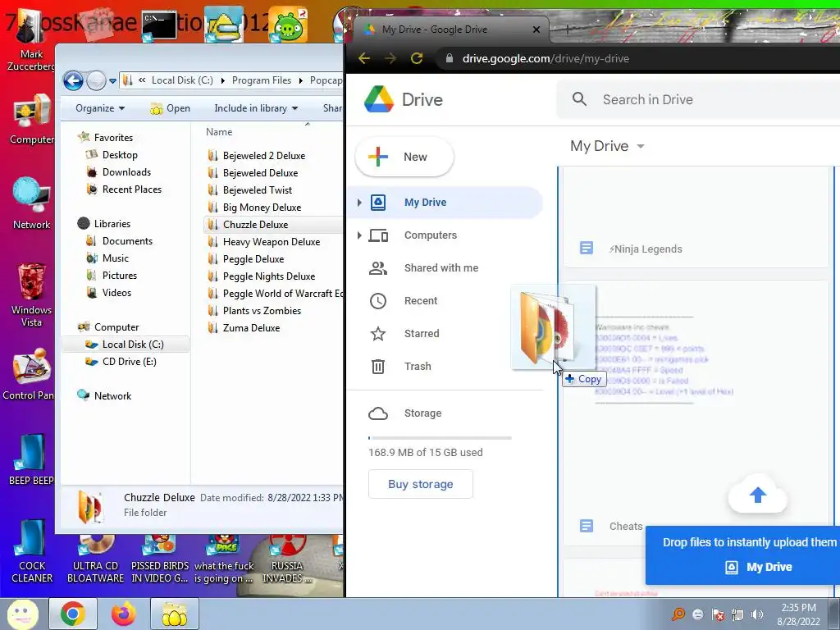The height and width of the screenshot is (630, 840).
Task: Open the Organize dropdown menu
Action: point(99,108)
